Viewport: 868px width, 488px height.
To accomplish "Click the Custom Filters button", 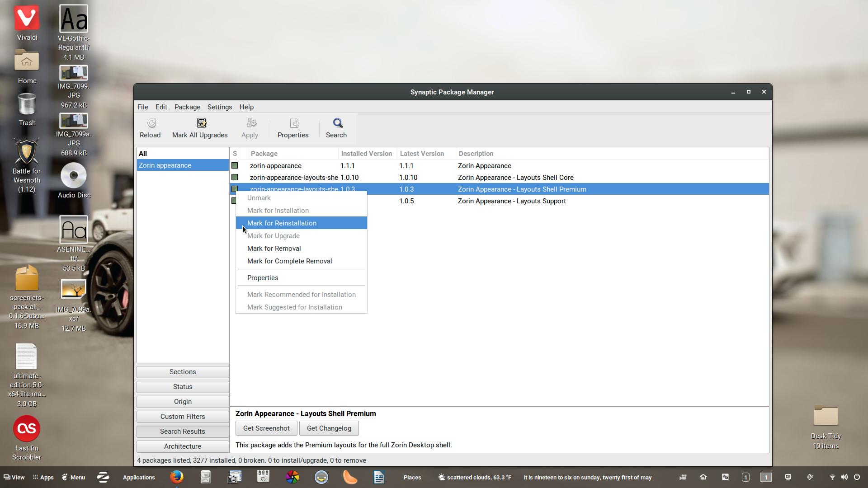I will click(x=183, y=417).
